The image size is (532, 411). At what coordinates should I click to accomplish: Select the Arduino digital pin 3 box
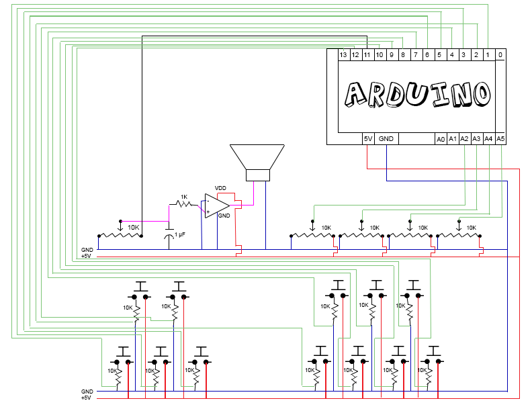click(x=463, y=54)
